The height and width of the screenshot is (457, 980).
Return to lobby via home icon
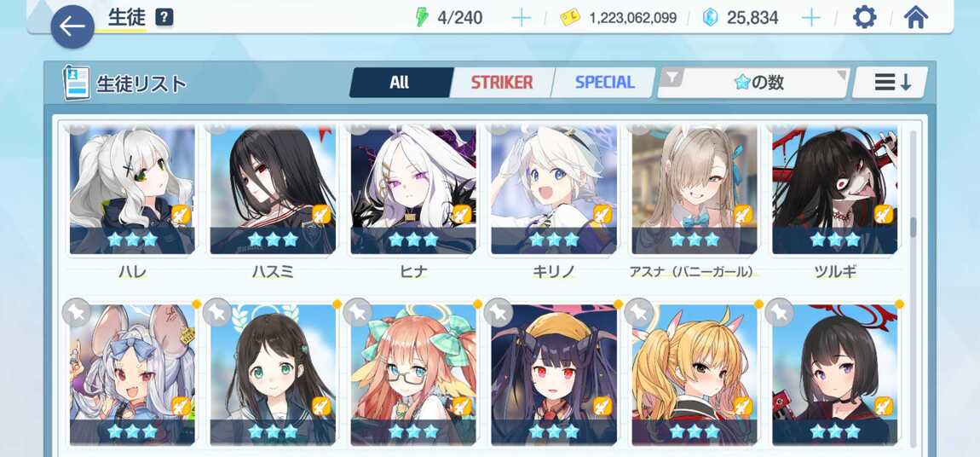point(915,18)
